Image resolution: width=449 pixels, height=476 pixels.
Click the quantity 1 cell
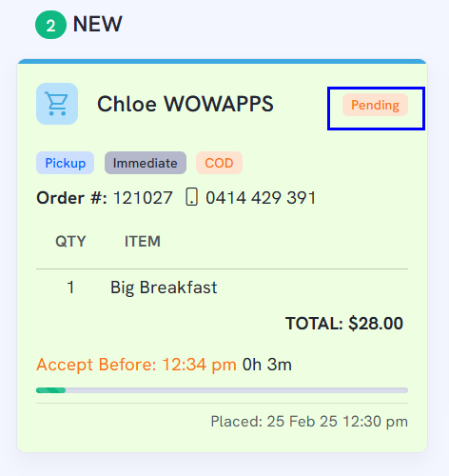(70, 288)
